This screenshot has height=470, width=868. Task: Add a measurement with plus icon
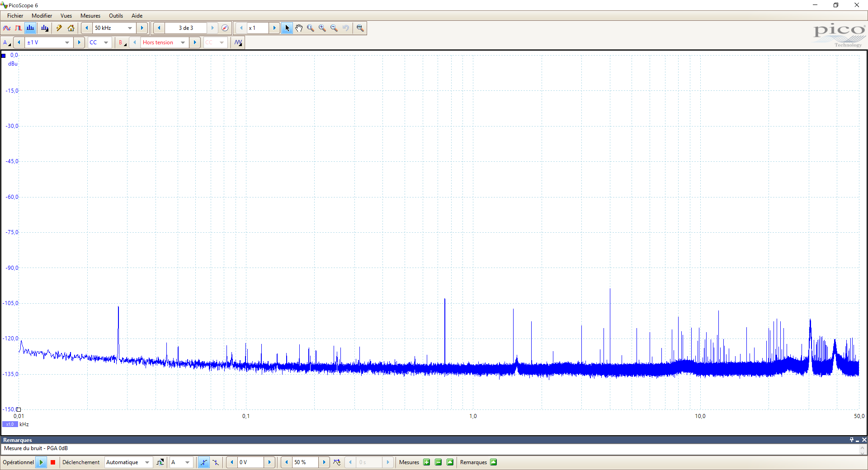pyautogui.click(x=426, y=462)
